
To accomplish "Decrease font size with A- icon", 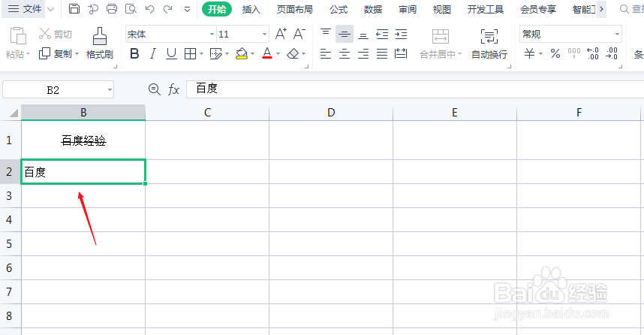I will pyautogui.click(x=299, y=34).
